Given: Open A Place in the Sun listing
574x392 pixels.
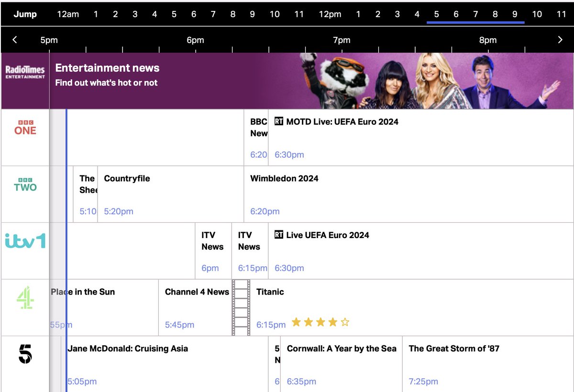Looking at the screenshot, I should (x=104, y=308).
